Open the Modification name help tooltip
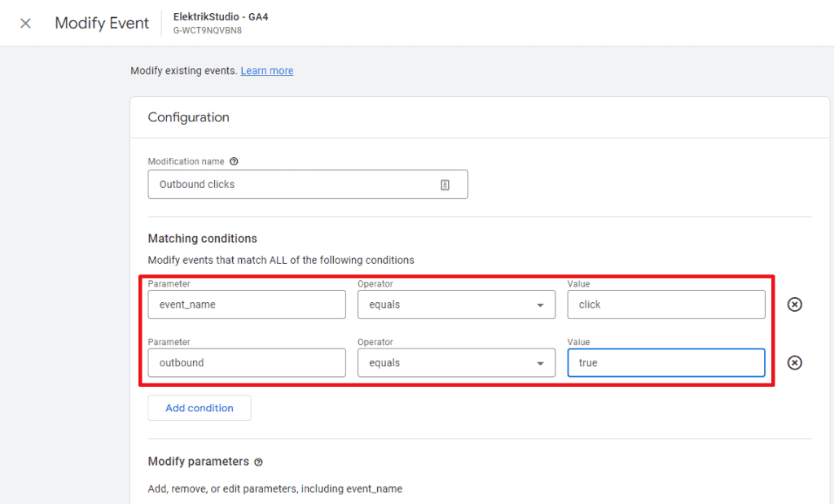834x504 pixels. coord(234,161)
